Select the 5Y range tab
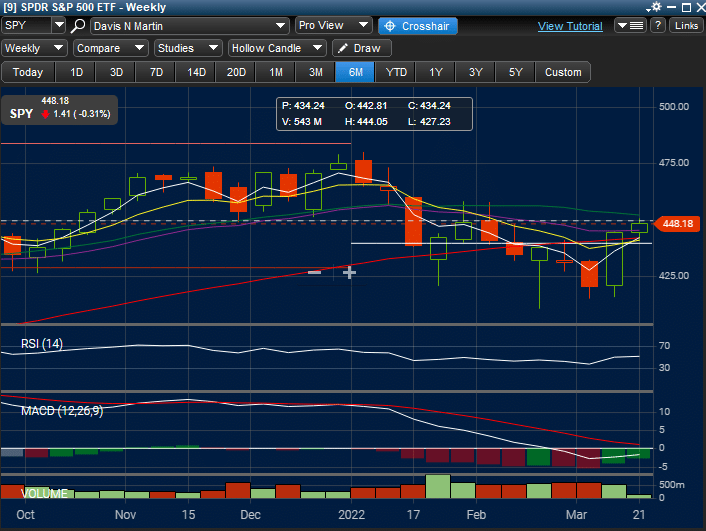Viewport: 706px width, 531px height. pyautogui.click(x=516, y=72)
